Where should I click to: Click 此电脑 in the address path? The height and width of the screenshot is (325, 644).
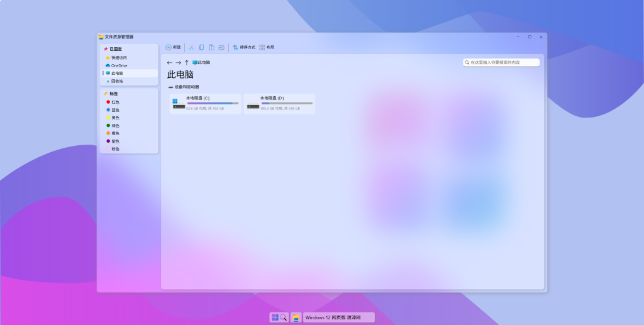[201, 62]
